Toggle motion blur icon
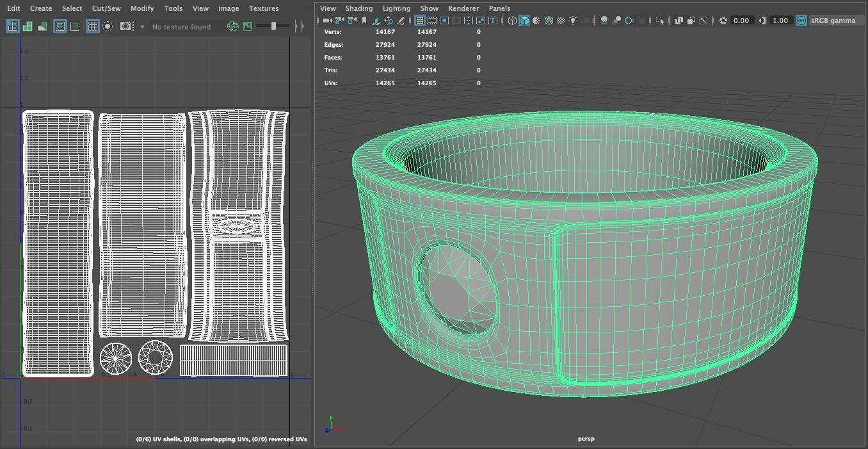The width and height of the screenshot is (868, 449). (617, 20)
